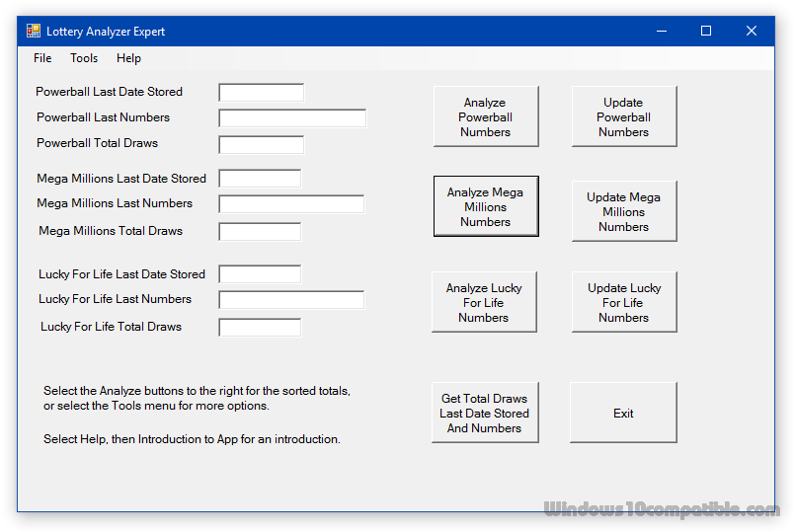Focus the Mega Millions Last Date Stored field
The image size is (795, 532).
(260, 179)
